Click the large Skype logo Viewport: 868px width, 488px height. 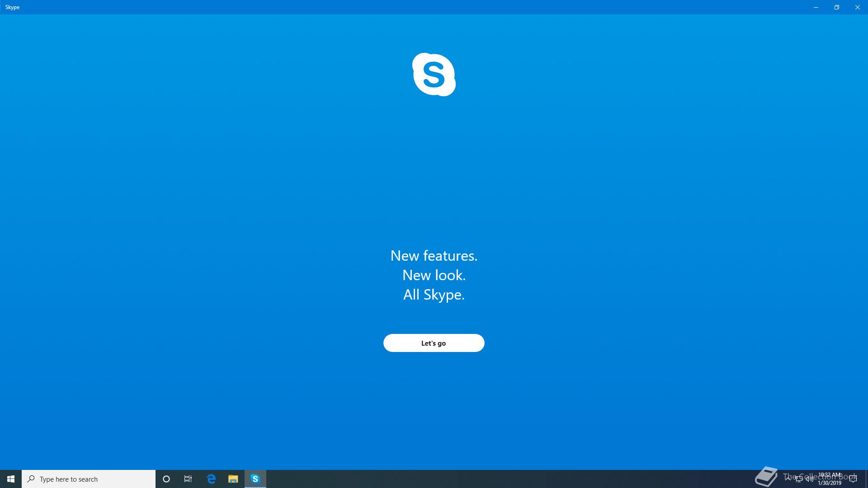434,75
